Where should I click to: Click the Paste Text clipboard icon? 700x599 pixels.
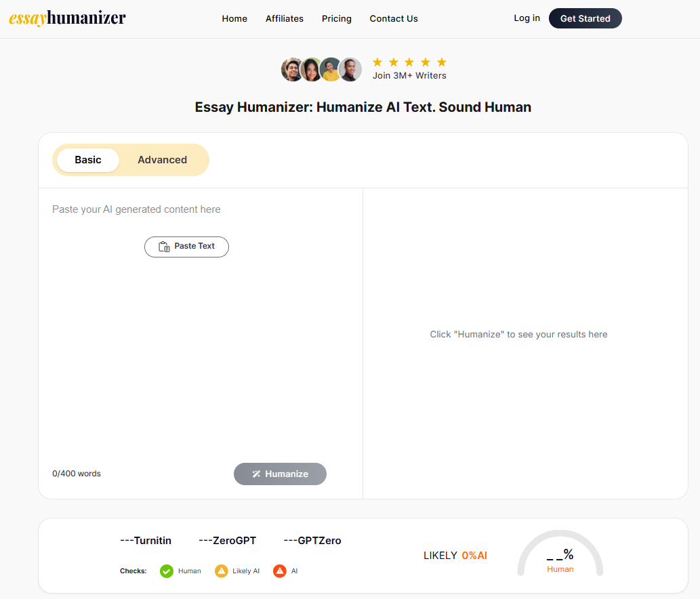[163, 247]
